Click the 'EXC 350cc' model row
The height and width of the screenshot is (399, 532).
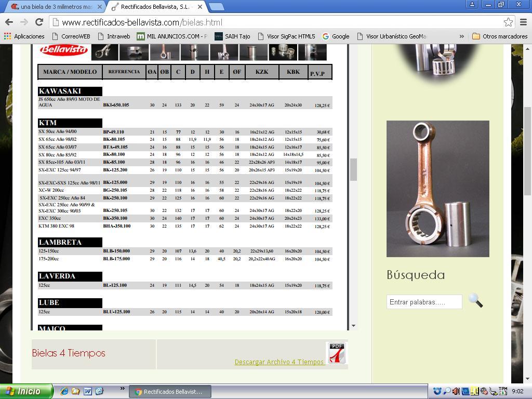point(185,218)
